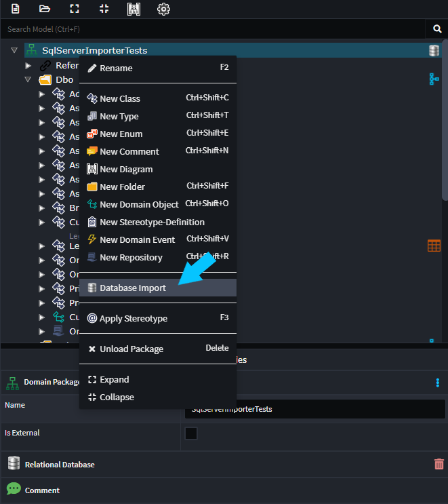Click the class icon of the Br row
The width and height of the screenshot is (448, 504).
[59, 208]
